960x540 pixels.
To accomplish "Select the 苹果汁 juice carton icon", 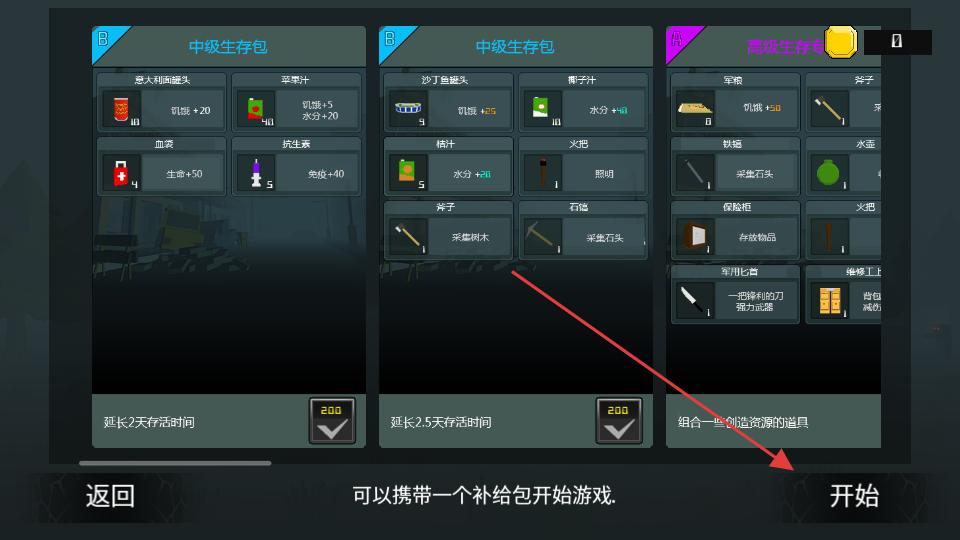I will click(255, 109).
